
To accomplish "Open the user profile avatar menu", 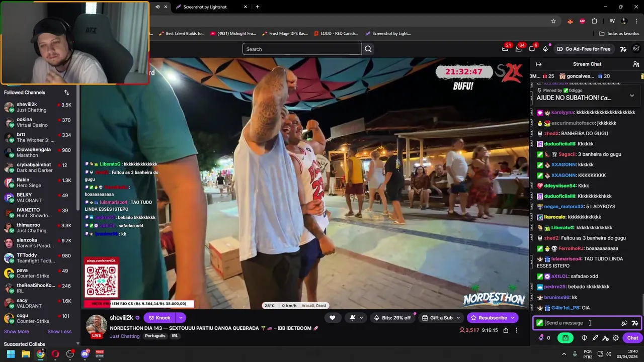I will pyautogui.click(x=636, y=49).
